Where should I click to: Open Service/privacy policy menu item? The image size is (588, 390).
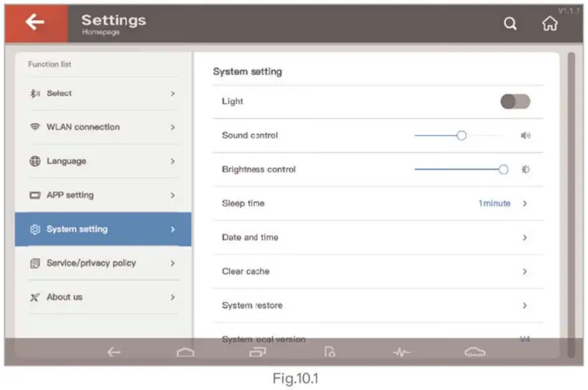pos(103,263)
